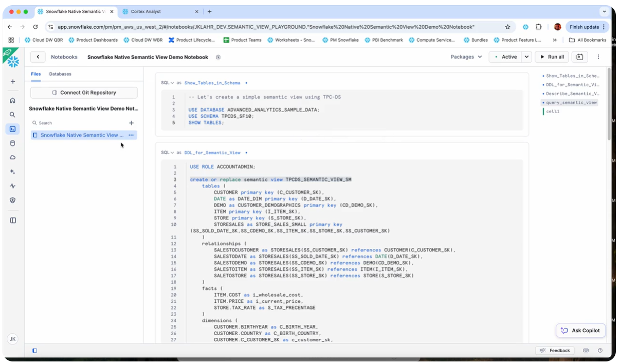The height and width of the screenshot is (364, 620).
Task: Click the Active session status button
Action: tap(505, 57)
